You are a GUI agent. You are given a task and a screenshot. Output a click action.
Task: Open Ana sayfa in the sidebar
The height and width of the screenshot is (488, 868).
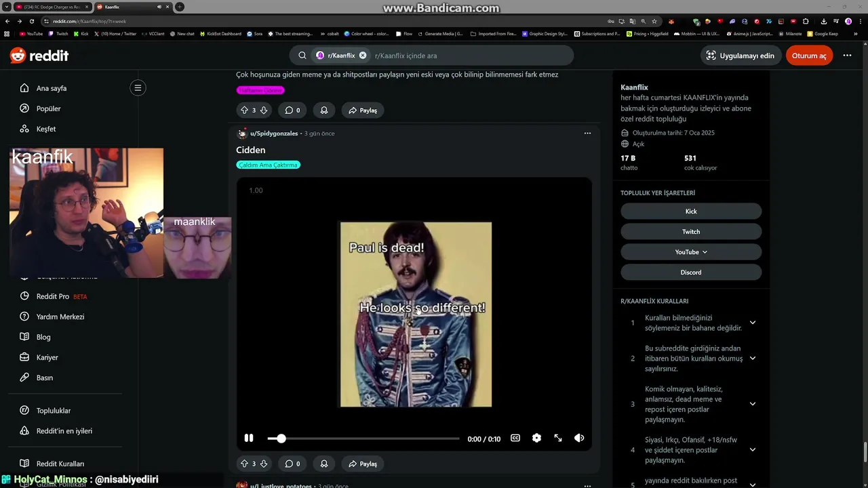[51, 88]
